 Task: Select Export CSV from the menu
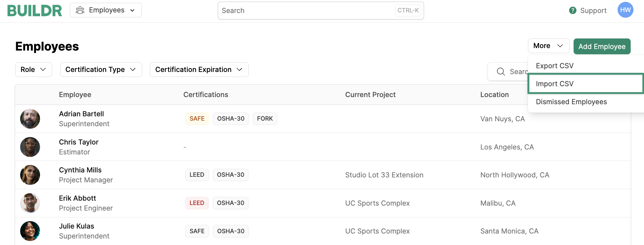tap(555, 66)
